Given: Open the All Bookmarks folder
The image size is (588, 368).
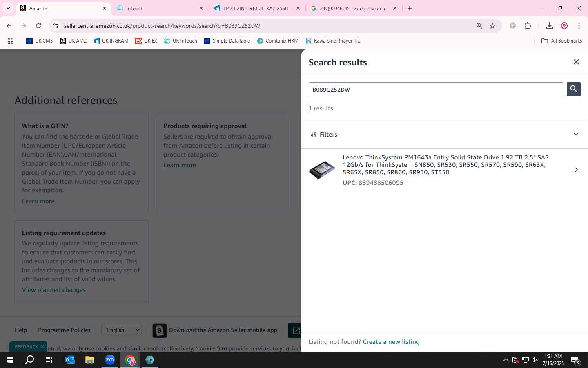Looking at the screenshot, I should point(561,41).
